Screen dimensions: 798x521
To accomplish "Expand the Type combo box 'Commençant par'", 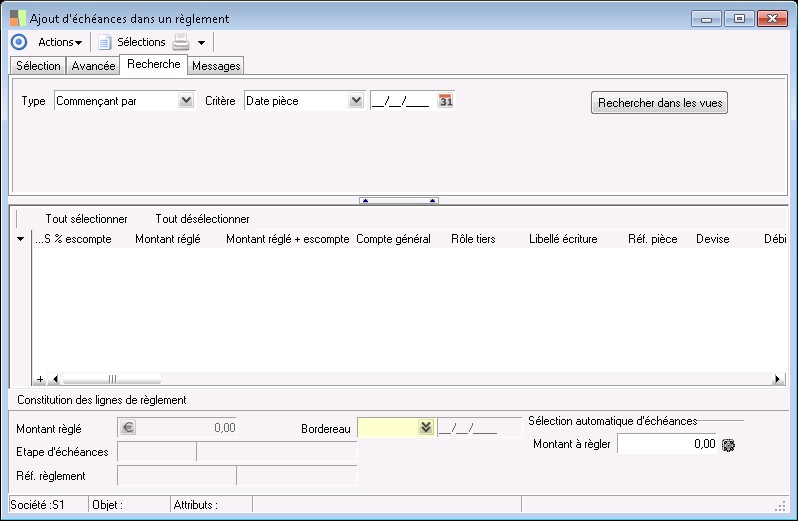I will pyautogui.click(x=185, y=100).
